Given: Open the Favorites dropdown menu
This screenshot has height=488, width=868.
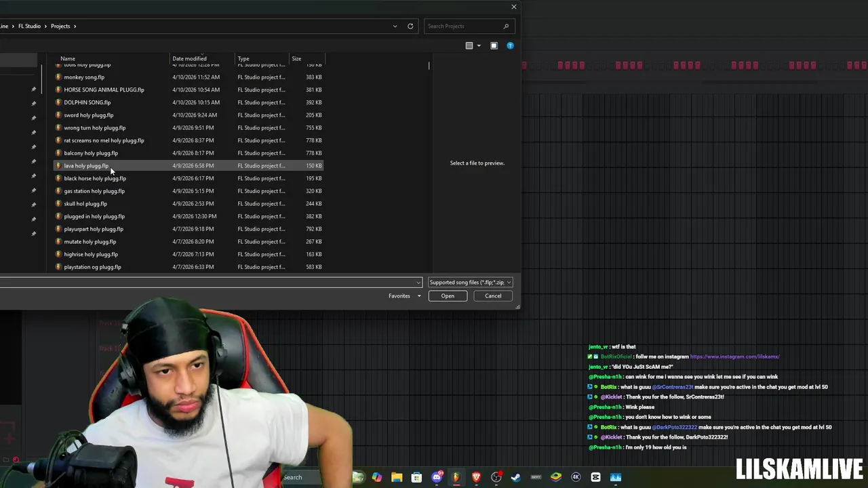Looking at the screenshot, I should click(405, 296).
